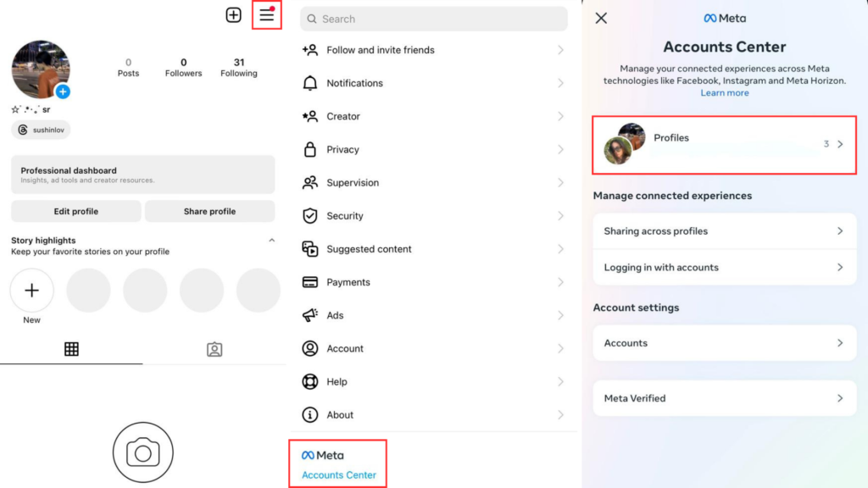Image resolution: width=868 pixels, height=488 pixels.
Task: Open the sushinlov Threads badge
Action: pyautogui.click(x=42, y=130)
